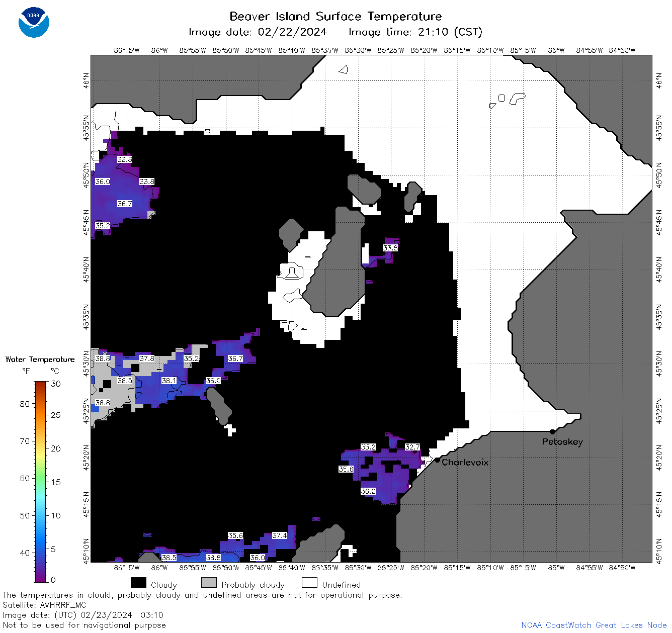Click the Not to be used for navigational purpose note

pos(84,625)
